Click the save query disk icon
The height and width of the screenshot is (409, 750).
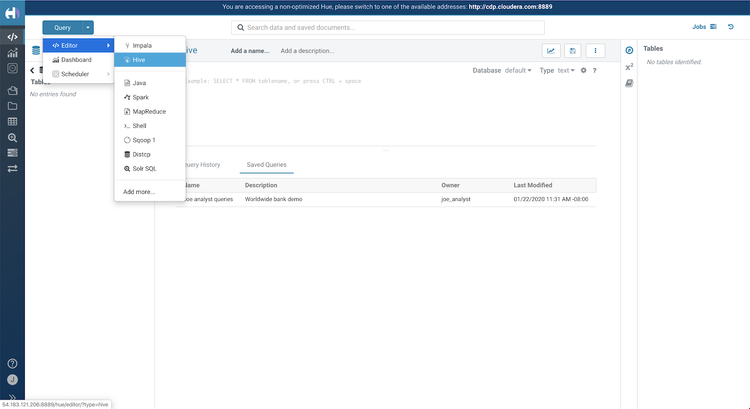(x=573, y=51)
